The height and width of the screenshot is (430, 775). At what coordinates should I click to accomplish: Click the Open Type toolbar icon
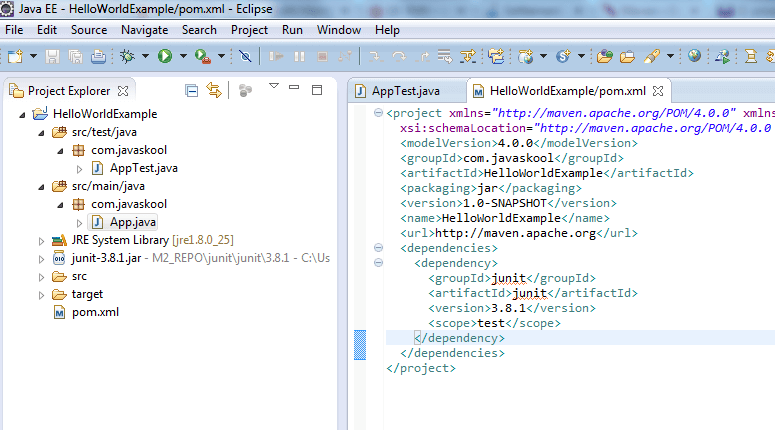[x=603, y=56]
